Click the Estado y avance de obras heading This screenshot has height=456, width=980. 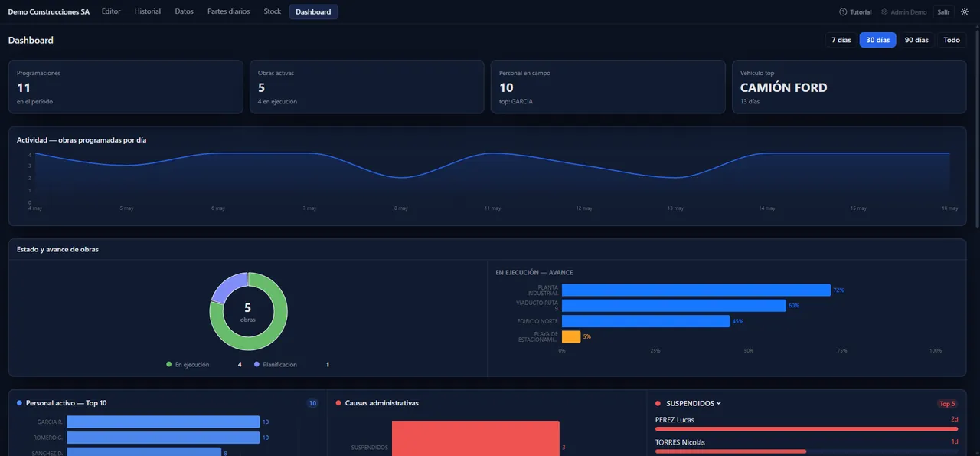point(57,249)
